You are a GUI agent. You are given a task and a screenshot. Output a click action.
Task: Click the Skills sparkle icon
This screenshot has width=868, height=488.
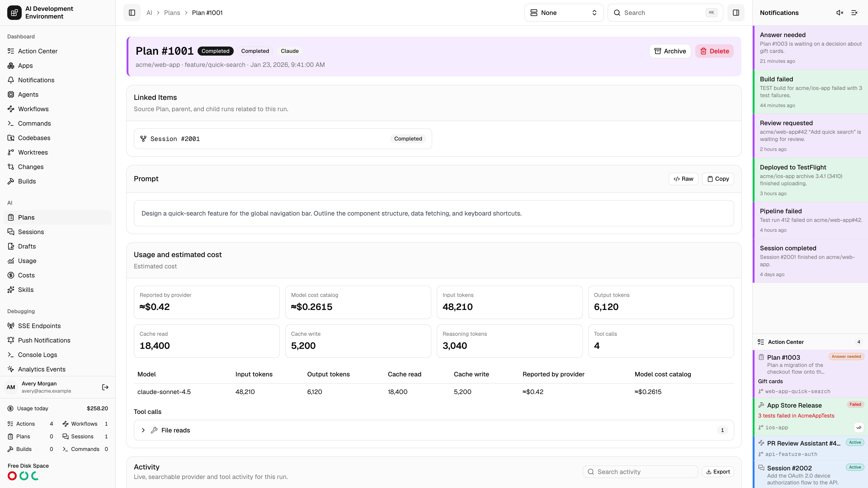11,290
